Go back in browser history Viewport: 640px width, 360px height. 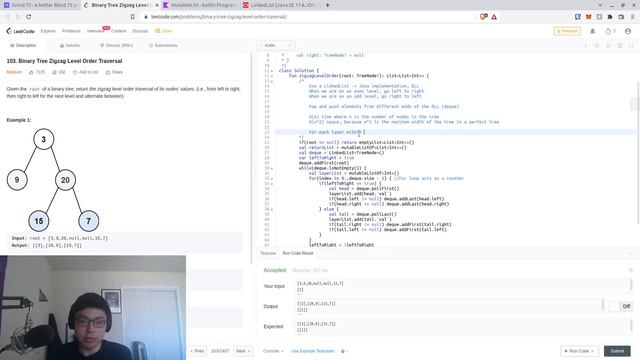click(7, 17)
